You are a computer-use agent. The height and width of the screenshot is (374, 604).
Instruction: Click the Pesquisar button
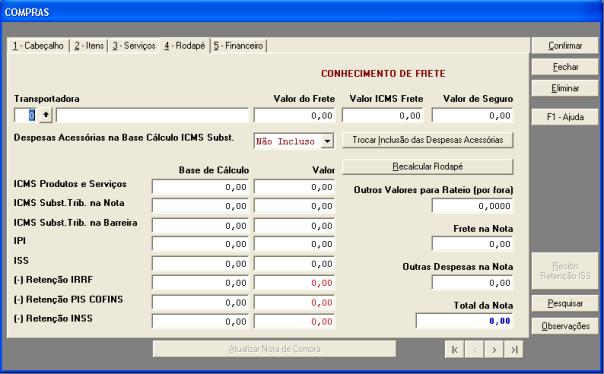pyautogui.click(x=565, y=303)
